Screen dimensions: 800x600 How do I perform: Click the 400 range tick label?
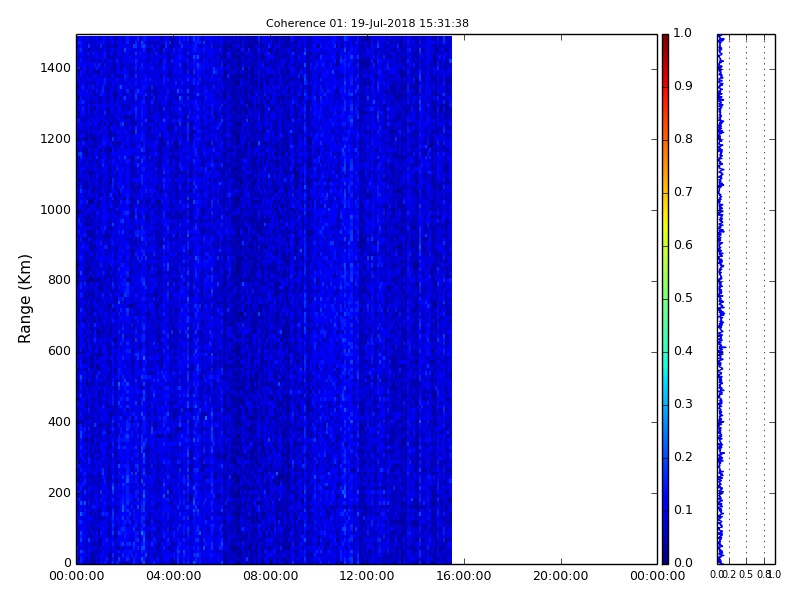[59, 422]
